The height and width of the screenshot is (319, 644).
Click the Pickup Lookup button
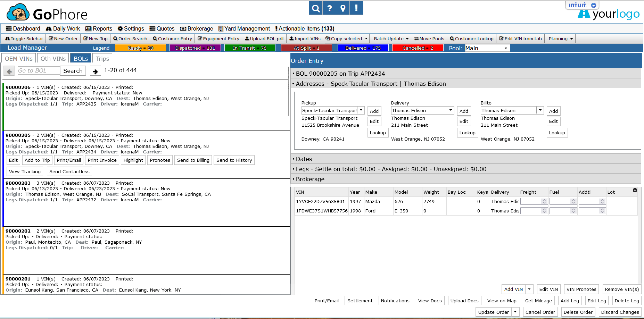[x=378, y=133]
